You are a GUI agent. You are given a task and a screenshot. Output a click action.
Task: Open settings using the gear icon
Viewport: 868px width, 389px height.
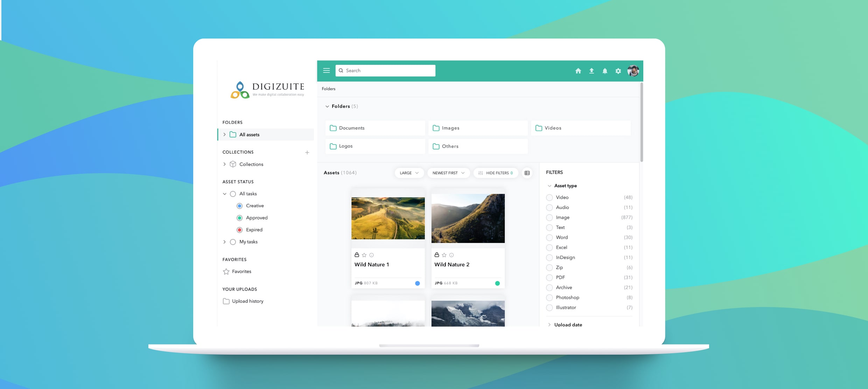pyautogui.click(x=618, y=71)
